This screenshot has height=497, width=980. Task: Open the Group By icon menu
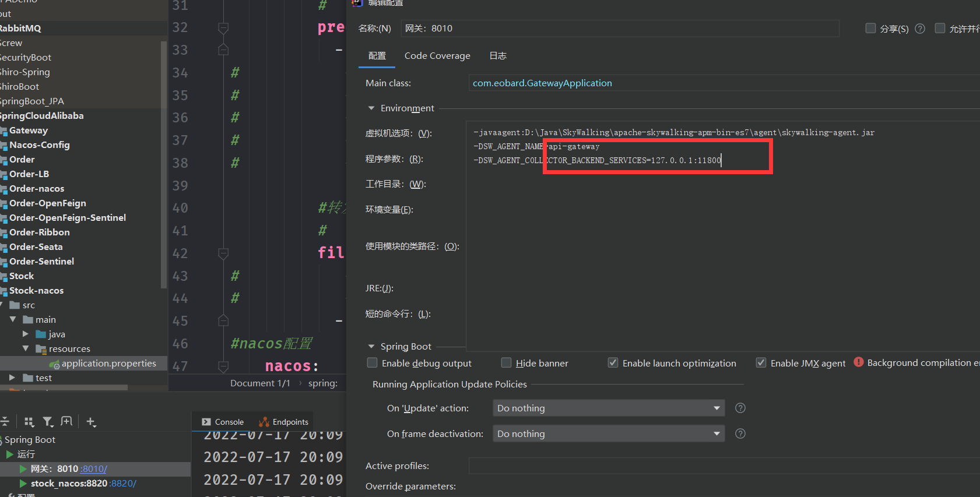click(29, 421)
